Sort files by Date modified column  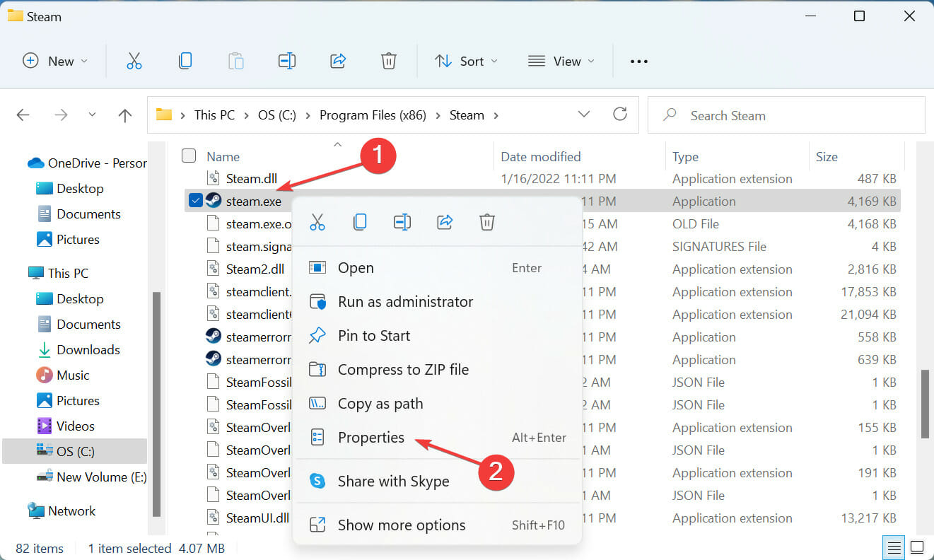coord(541,156)
